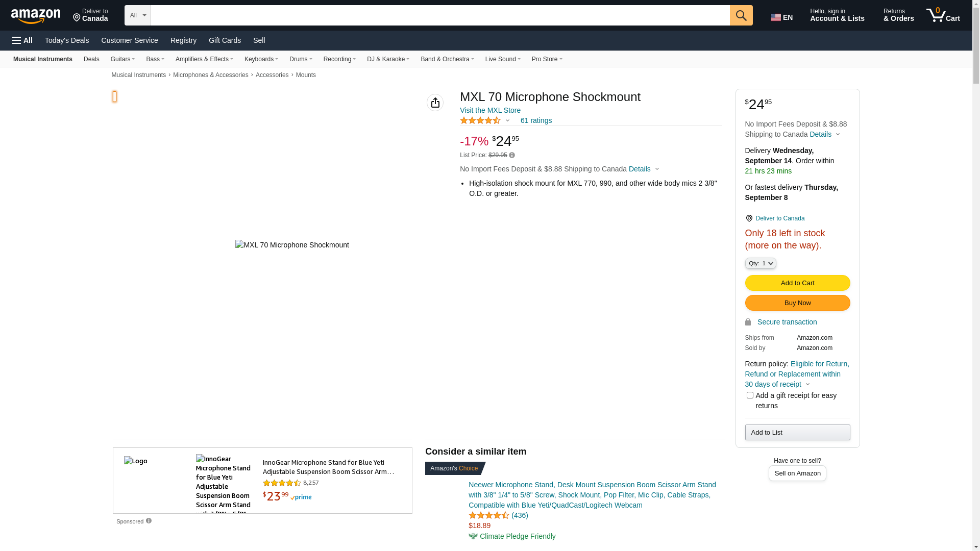
Task: Click the search magnifier button
Action: click(x=741, y=15)
